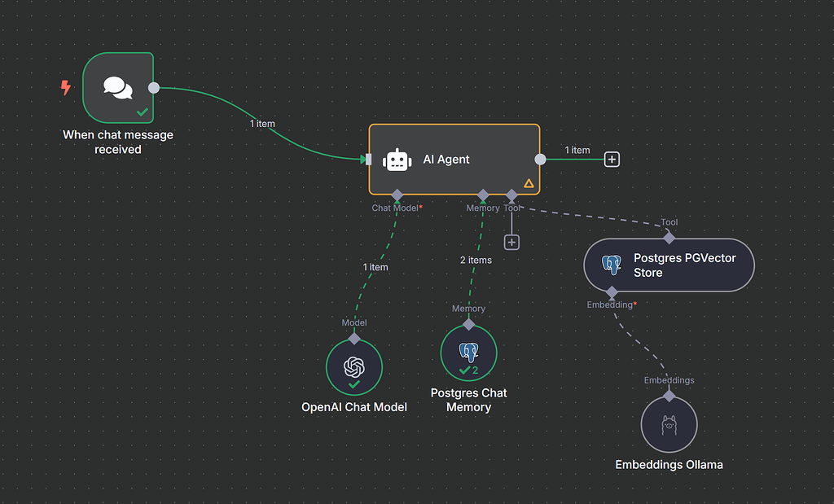Click the Embeddings diamond above Ollama node
This screenshot has height=504, width=834.
click(669, 394)
